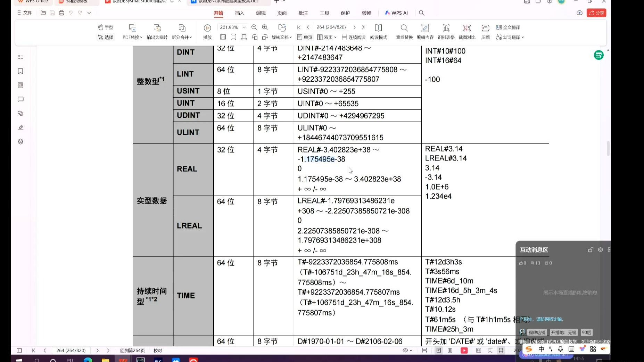This screenshot has height=362, width=644.
Task: Open the 截图对比 screenshot compare tool
Action: [467, 32]
